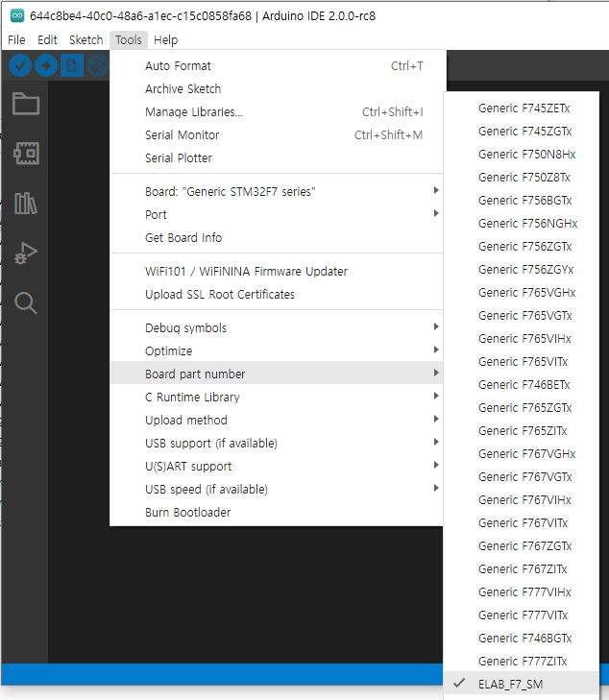The width and height of the screenshot is (609, 700).
Task: Expand Board part number submenu
Action: click(x=277, y=374)
